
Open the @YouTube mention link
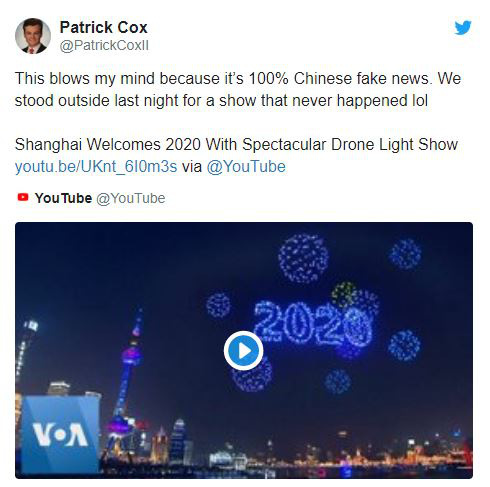pos(246,166)
